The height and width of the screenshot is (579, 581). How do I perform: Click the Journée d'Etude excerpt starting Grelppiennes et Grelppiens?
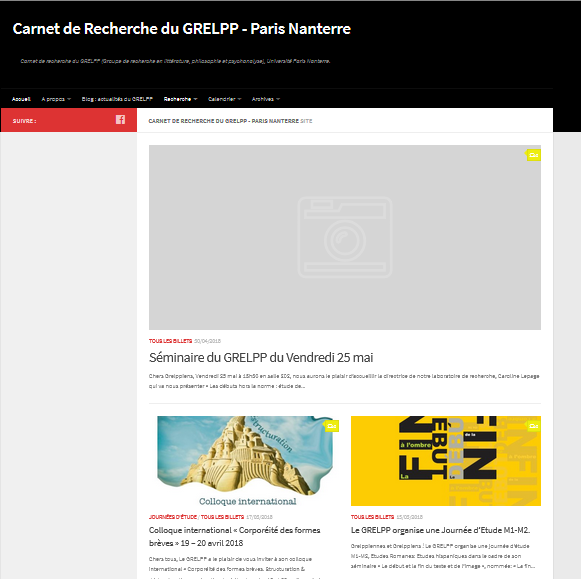[x=443, y=556]
